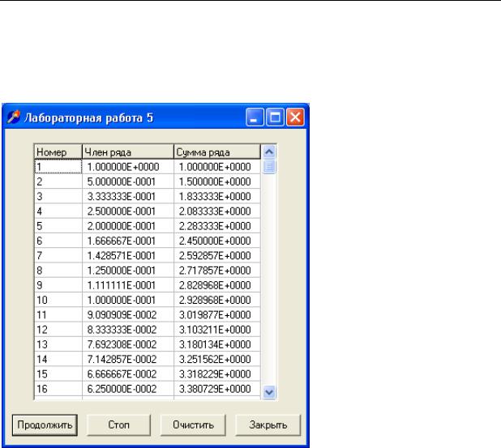Select the cell 5.000000E-0001
Screen dimensions: 501x448
point(128,181)
